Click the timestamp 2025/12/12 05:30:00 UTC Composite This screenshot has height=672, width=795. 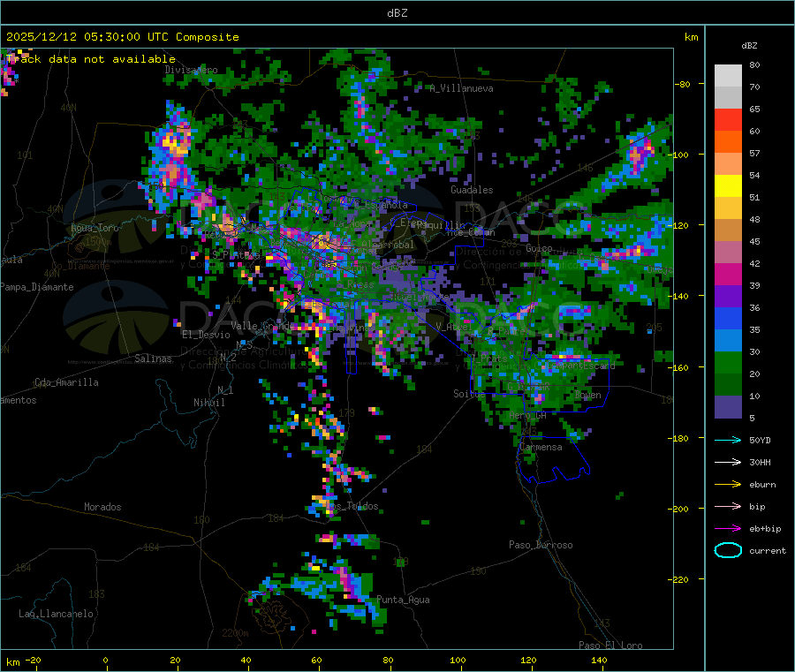pyautogui.click(x=122, y=37)
